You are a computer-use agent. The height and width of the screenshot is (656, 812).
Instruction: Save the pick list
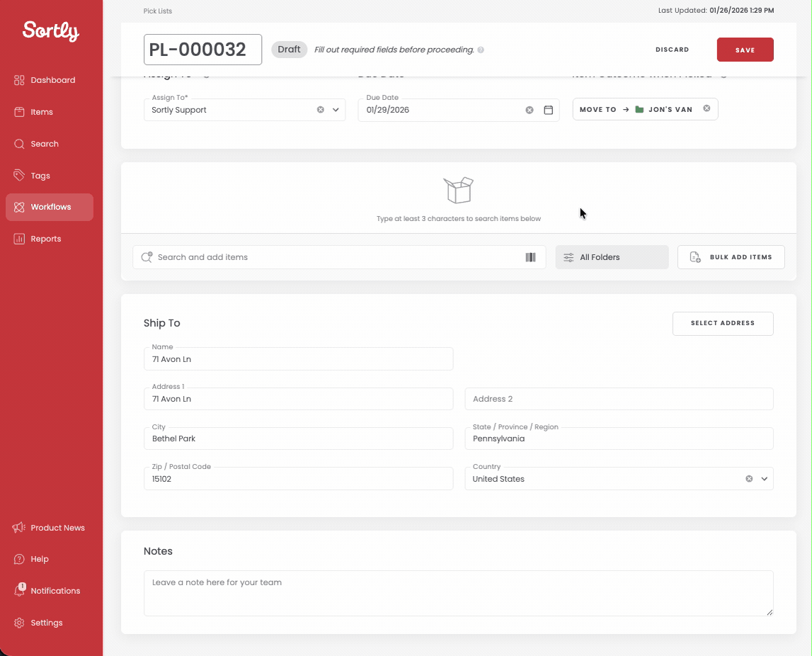tap(745, 50)
